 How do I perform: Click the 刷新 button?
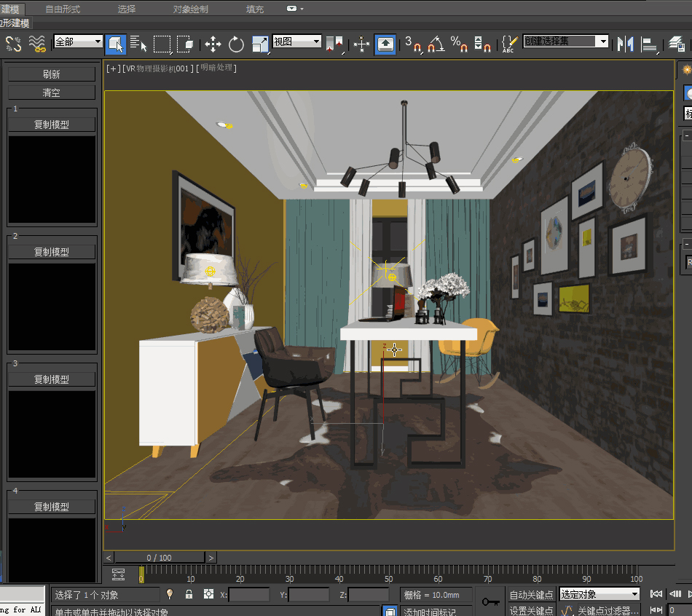[x=51, y=74]
